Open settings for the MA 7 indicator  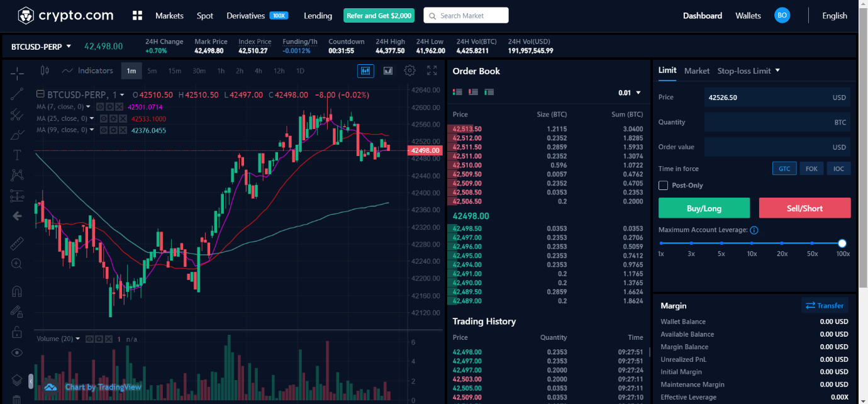click(109, 106)
